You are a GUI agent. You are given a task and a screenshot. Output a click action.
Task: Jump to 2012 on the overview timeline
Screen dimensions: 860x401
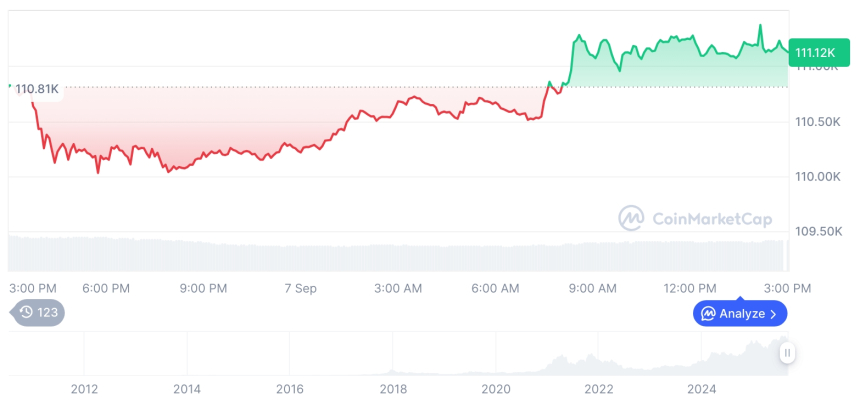(x=84, y=388)
